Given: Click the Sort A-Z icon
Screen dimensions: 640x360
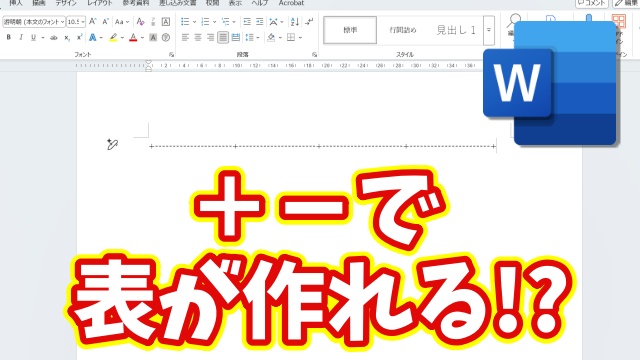Looking at the screenshot, I should [294, 22].
